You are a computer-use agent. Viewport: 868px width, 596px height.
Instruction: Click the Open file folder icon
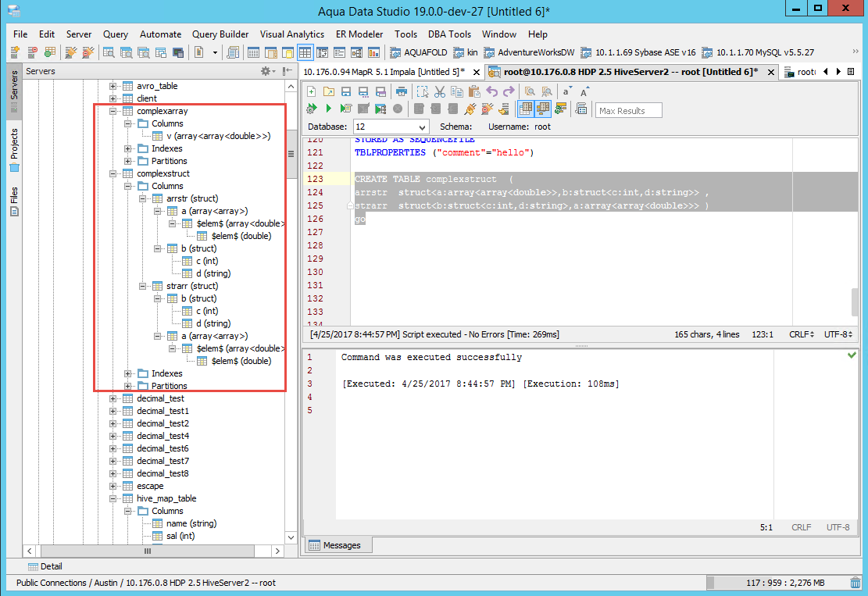tap(329, 91)
